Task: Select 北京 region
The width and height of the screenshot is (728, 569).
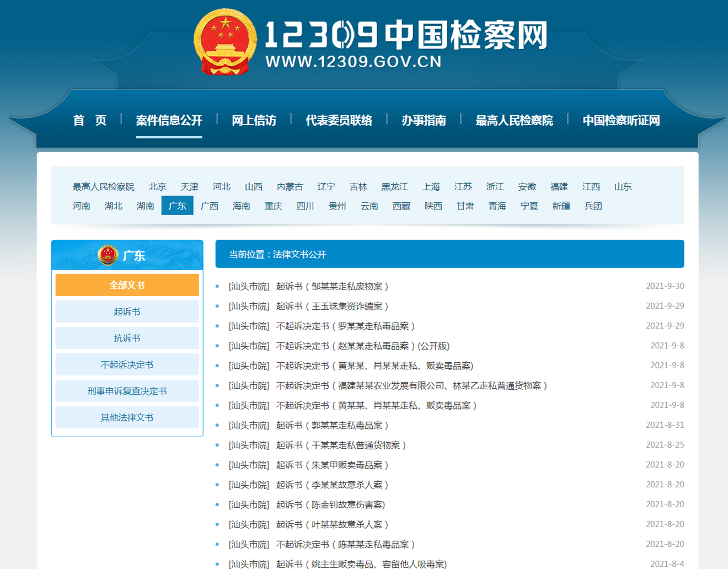Action: pos(158,187)
